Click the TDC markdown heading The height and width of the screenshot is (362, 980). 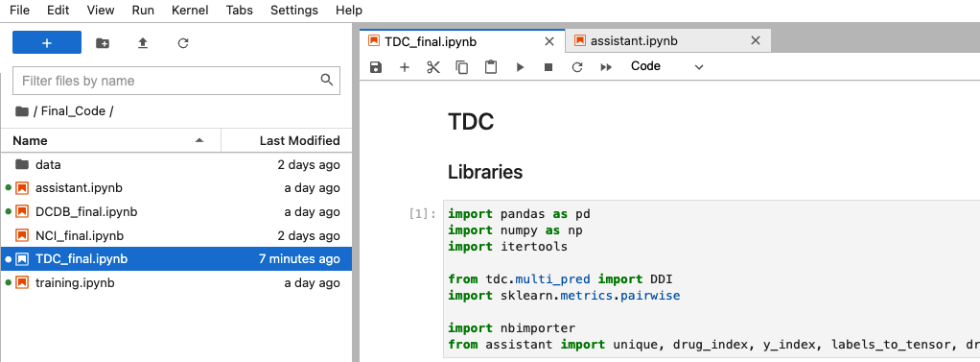coord(471,122)
